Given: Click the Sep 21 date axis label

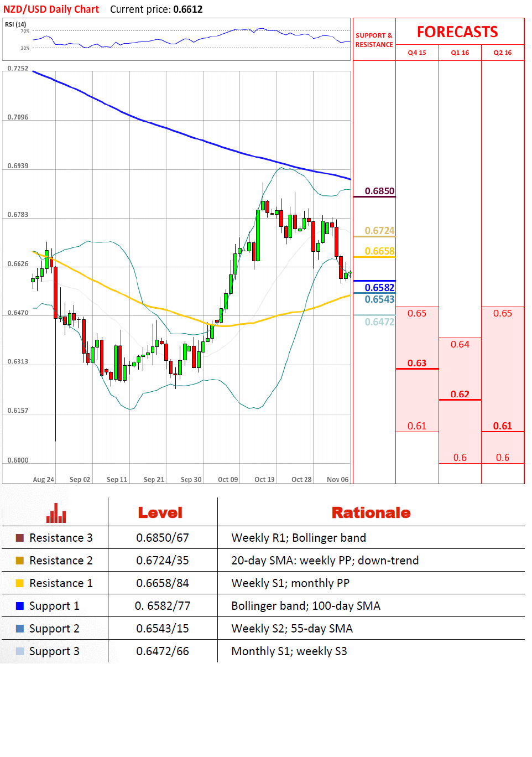Looking at the screenshot, I should click(x=154, y=480).
